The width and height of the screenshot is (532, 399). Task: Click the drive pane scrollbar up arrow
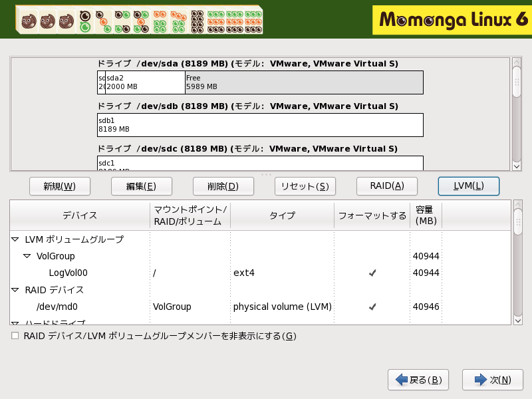[517, 62]
